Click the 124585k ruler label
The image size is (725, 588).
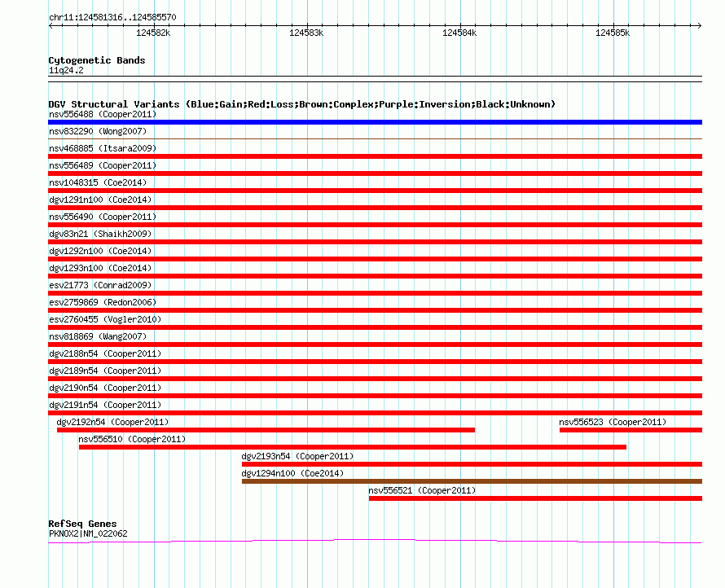(x=613, y=33)
